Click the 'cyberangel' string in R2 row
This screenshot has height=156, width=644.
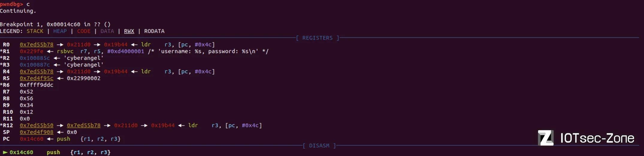pyautogui.click(x=84, y=58)
